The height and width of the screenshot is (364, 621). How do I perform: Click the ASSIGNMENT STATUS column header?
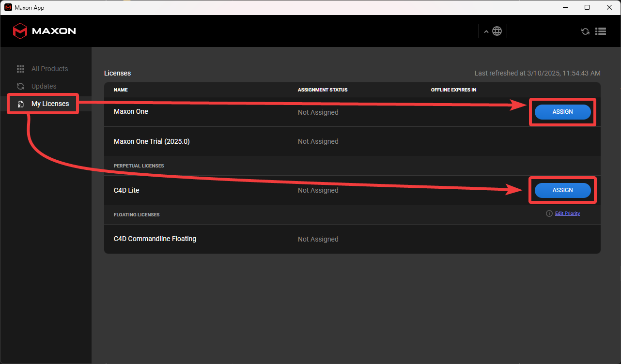click(x=322, y=90)
